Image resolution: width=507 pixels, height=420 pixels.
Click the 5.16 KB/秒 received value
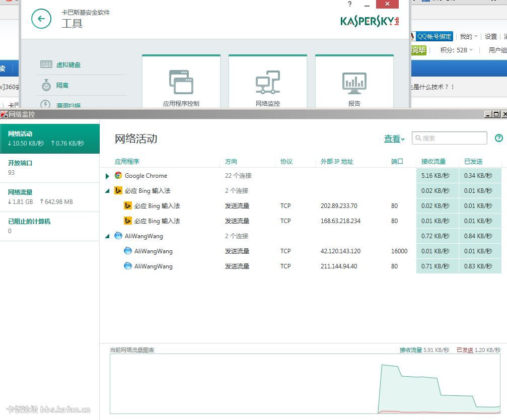coord(435,176)
